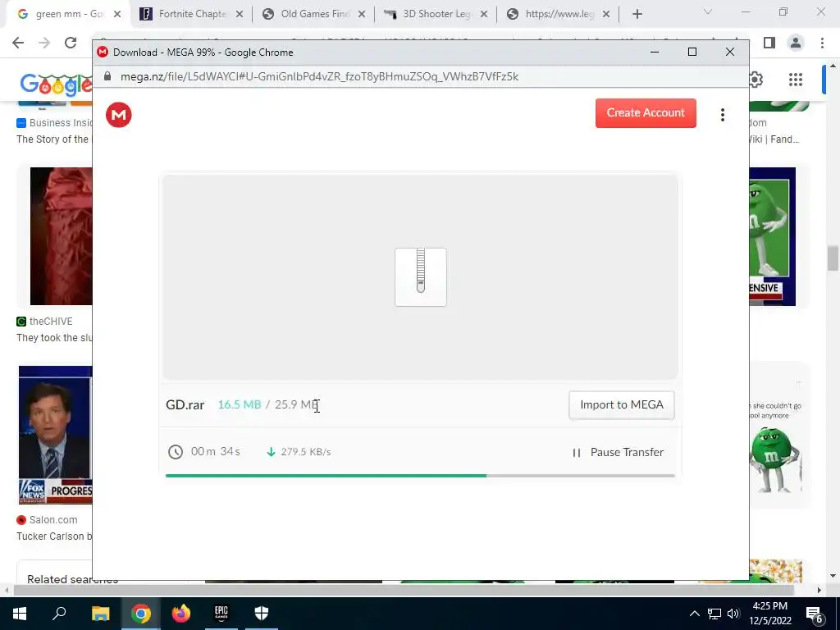Switch to the https://www.leg tab

(559, 14)
